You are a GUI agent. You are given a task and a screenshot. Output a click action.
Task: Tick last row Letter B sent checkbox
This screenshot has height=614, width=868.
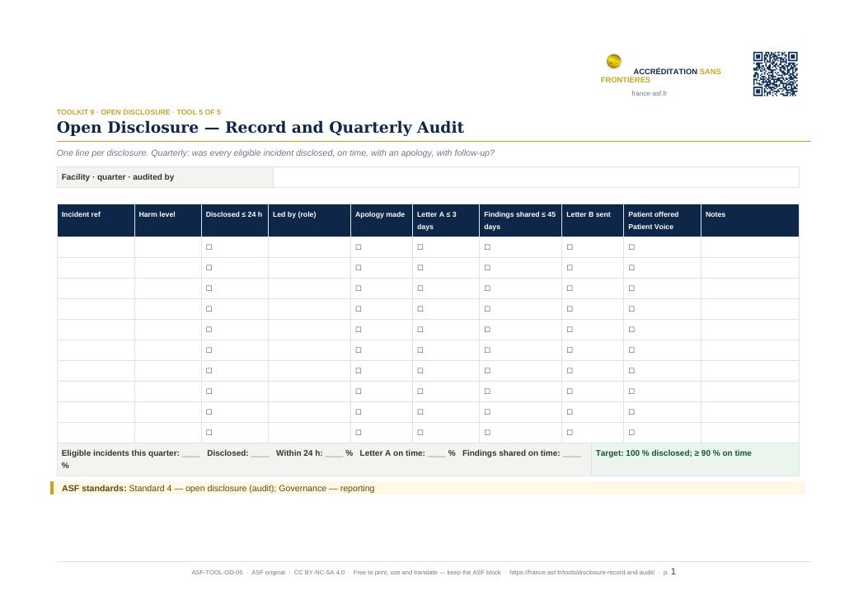(570, 433)
